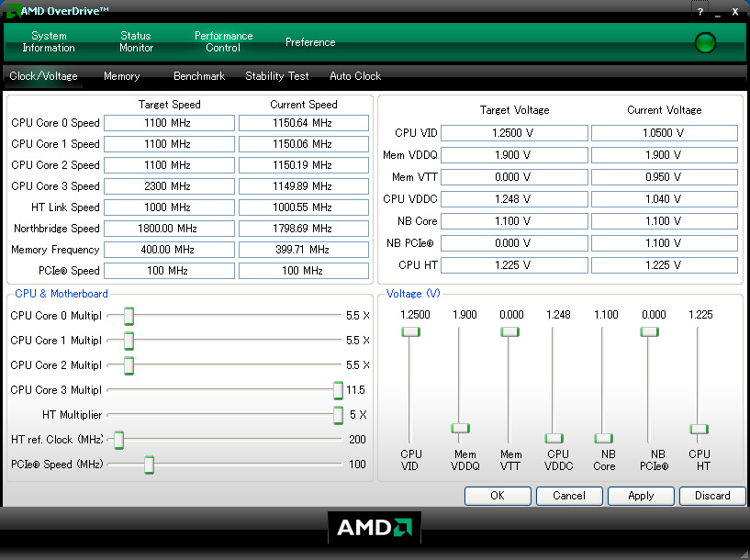Click the CPU HT voltage slider handle

tap(700, 429)
